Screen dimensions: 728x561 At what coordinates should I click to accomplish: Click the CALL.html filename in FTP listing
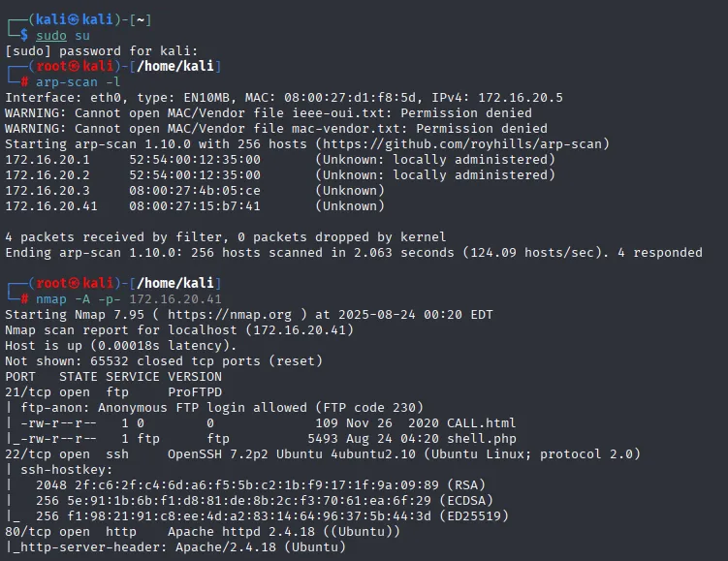481,423
